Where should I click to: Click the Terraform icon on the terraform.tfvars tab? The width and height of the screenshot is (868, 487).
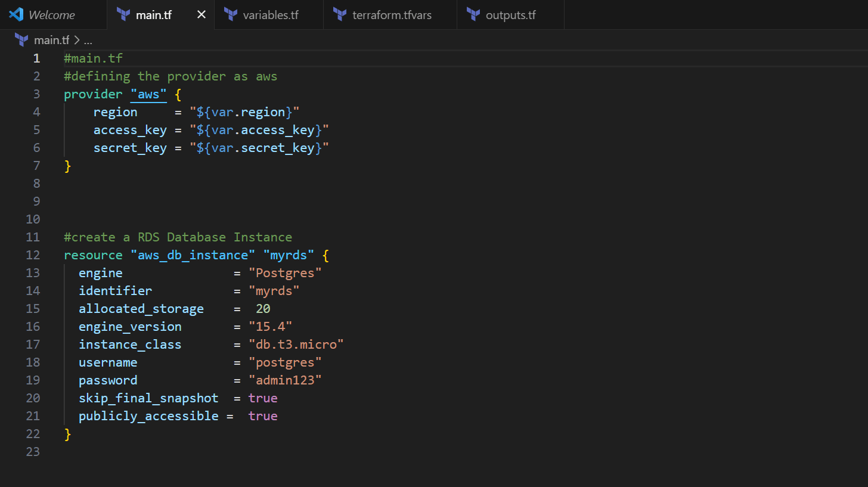(340, 14)
